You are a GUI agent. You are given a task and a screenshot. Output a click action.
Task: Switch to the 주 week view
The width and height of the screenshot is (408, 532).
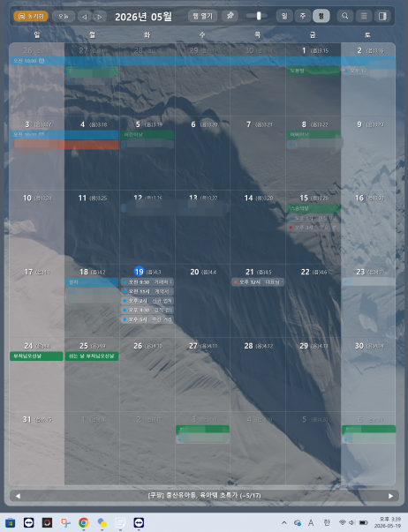pos(303,16)
